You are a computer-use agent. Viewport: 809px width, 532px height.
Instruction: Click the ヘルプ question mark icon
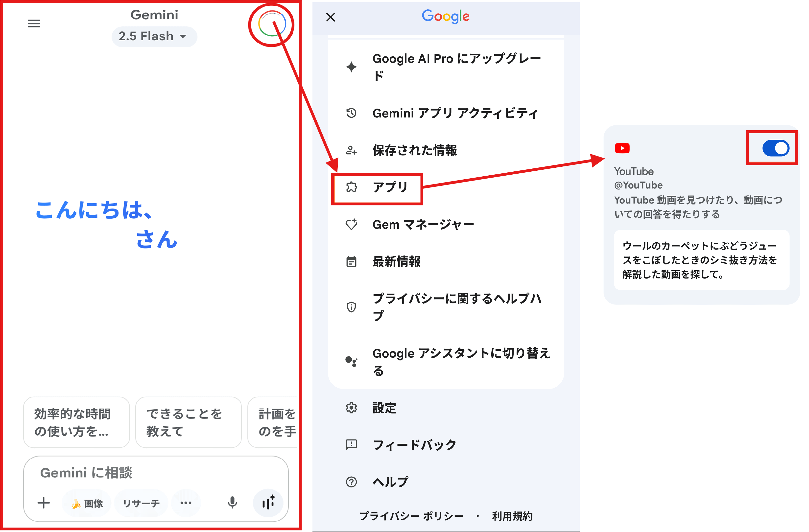tap(352, 482)
